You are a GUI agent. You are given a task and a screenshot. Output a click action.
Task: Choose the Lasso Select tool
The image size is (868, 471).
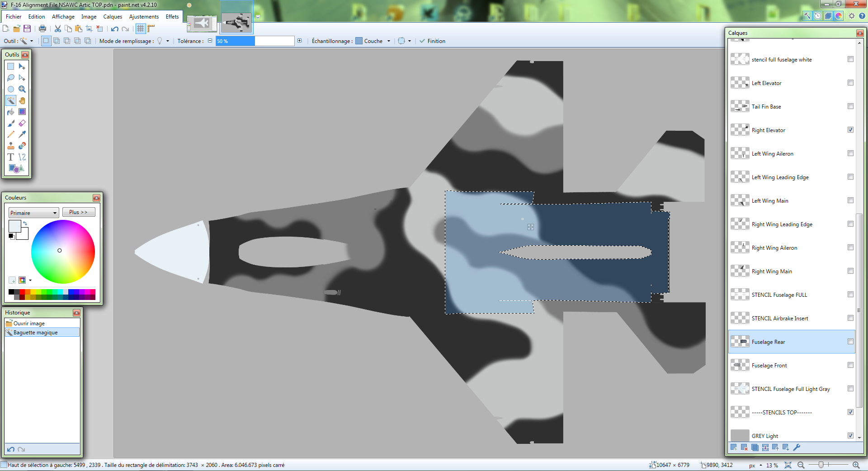tap(11, 78)
